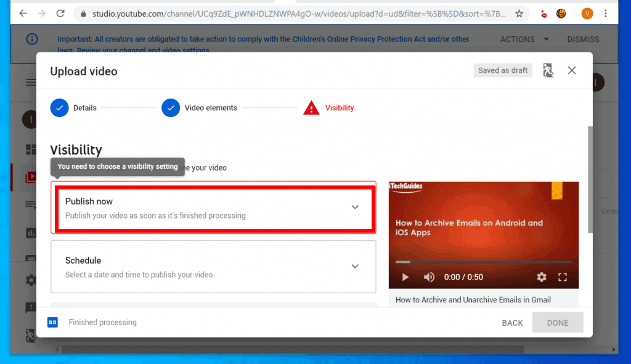The width and height of the screenshot is (631, 364).
Task: Dismiss the privacy notice banner
Action: 583,39
